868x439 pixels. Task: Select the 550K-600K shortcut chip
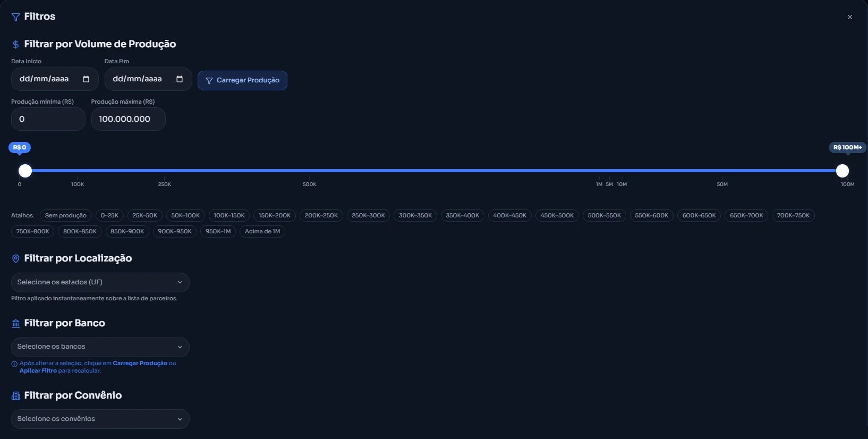652,215
